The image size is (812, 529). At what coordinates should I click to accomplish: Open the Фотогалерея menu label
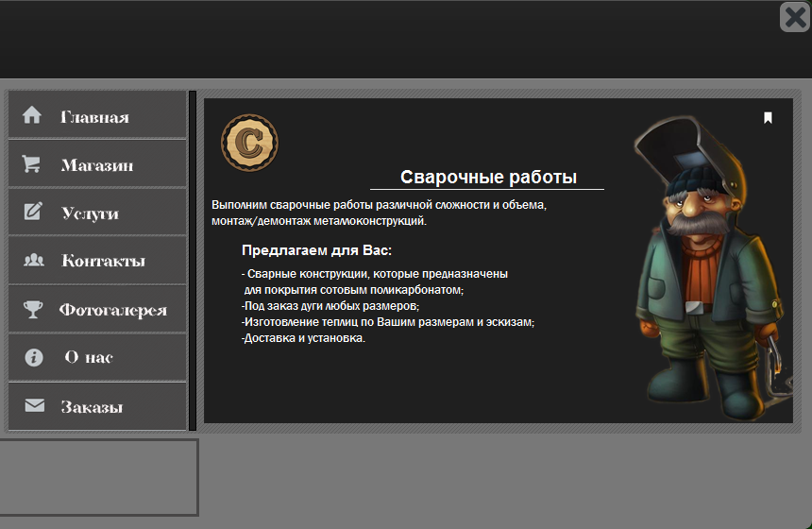pos(112,310)
